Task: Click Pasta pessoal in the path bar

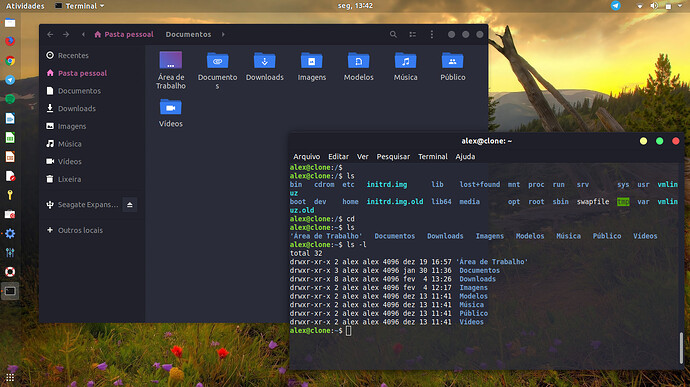Action: [124, 34]
